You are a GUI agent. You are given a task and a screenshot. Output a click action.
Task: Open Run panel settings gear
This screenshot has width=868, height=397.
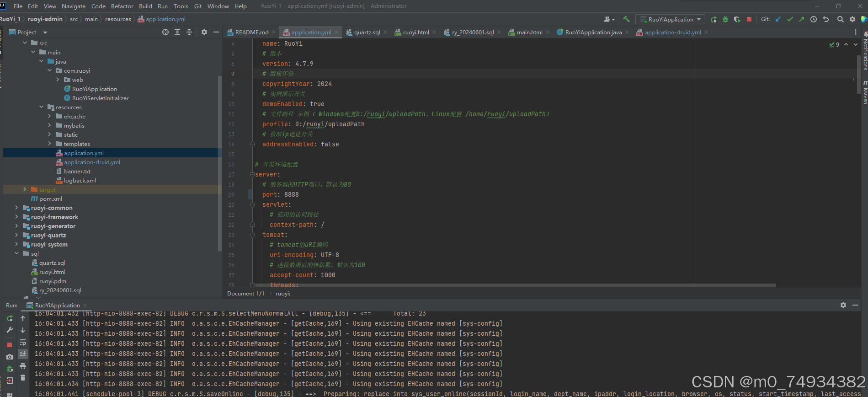coord(843,305)
